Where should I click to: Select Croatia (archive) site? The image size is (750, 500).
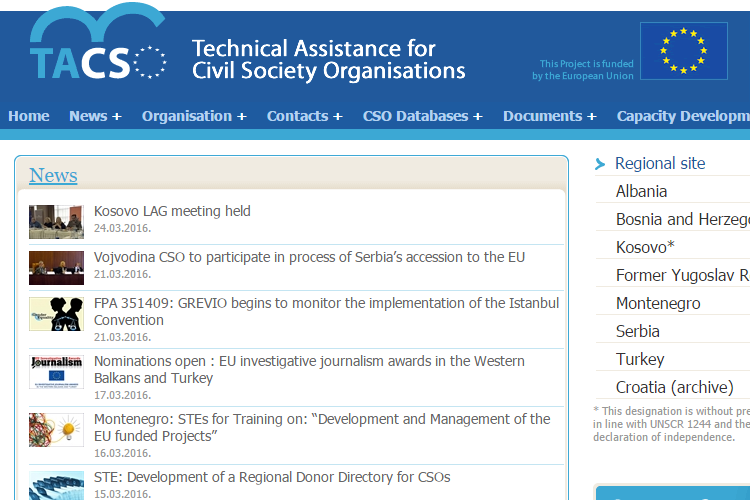pyautogui.click(x=674, y=387)
